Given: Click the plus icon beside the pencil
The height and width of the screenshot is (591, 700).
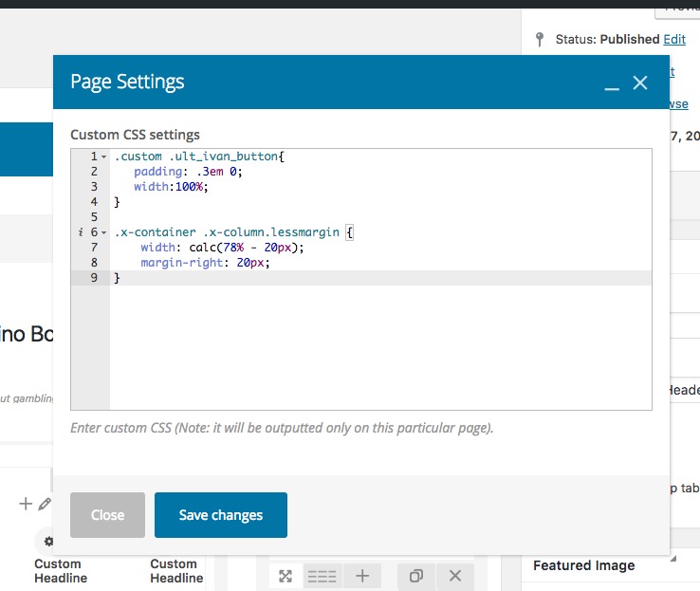Looking at the screenshot, I should 26,504.
